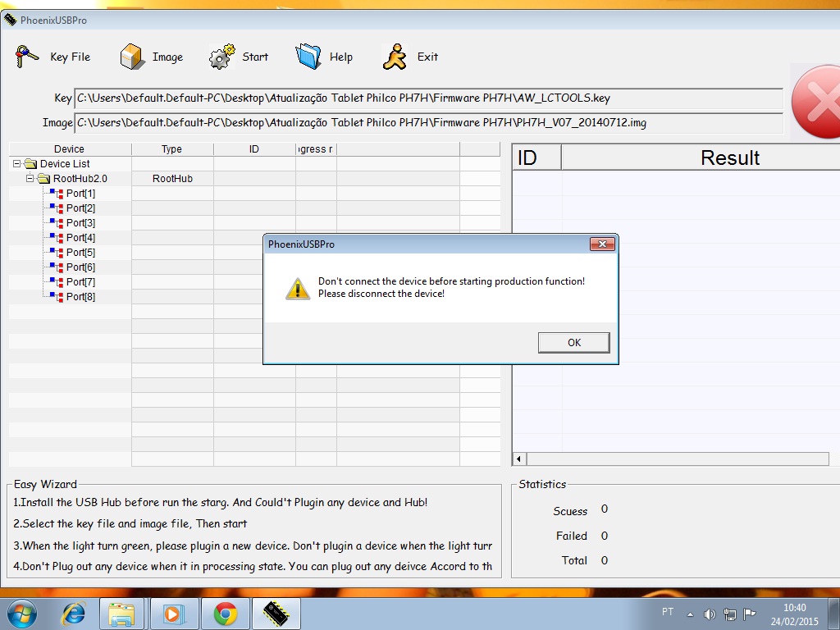
Task: Click the Port[3] device icon
Action: click(x=57, y=223)
